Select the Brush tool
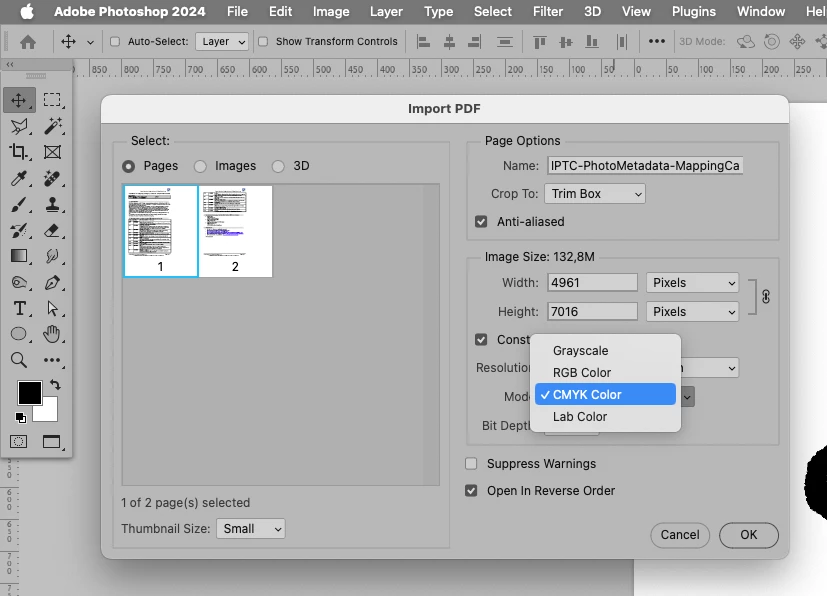The image size is (827, 596). (x=19, y=204)
